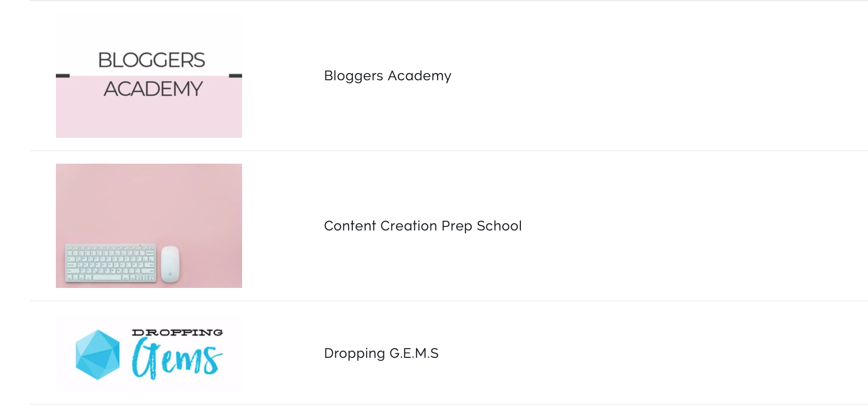
Task: Click the right dark dash on Bloggers logo
Action: 235,76
